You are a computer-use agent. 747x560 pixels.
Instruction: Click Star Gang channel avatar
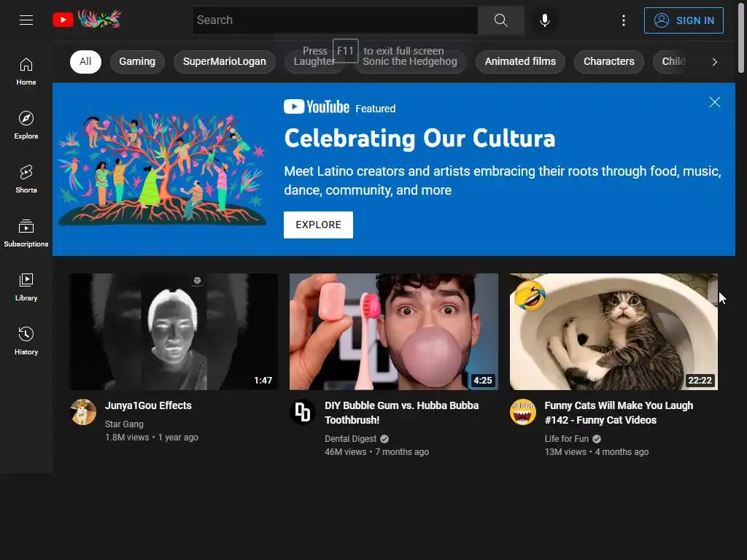click(83, 412)
